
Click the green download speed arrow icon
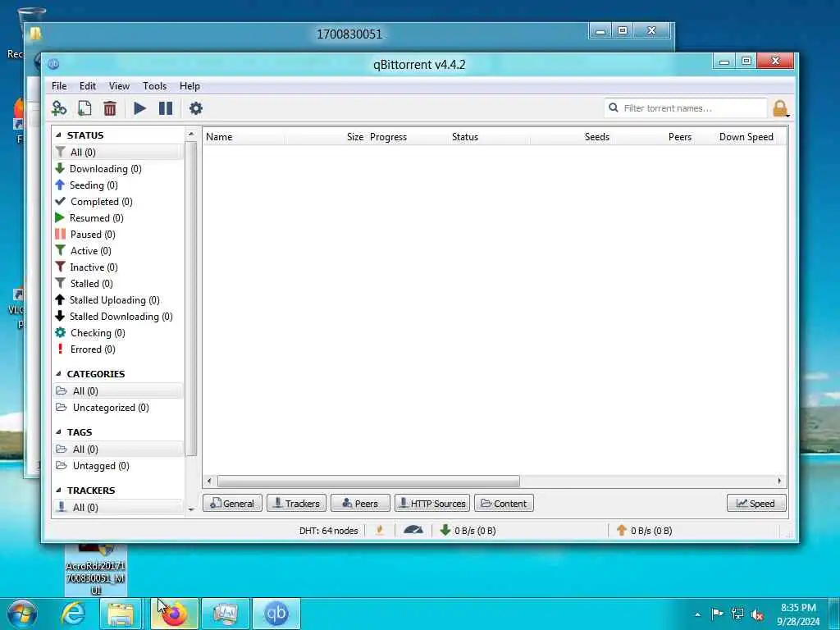point(445,531)
